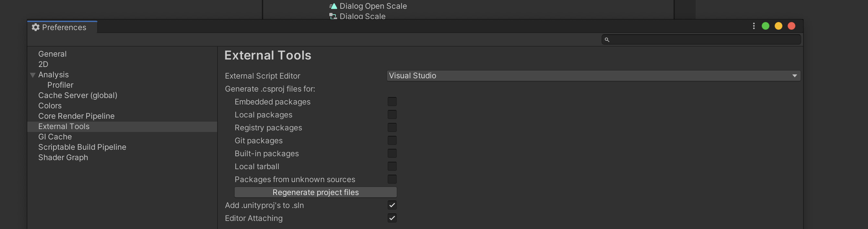868x229 pixels.
Task: Click the Dialog Open Scale animation icon
Action: click(x=333, y=6)
